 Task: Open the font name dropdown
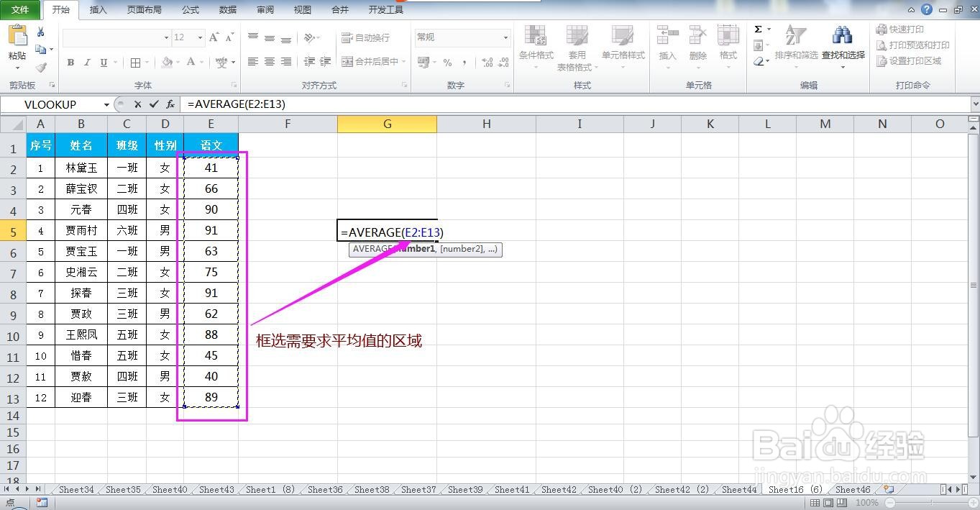(166, 37)
